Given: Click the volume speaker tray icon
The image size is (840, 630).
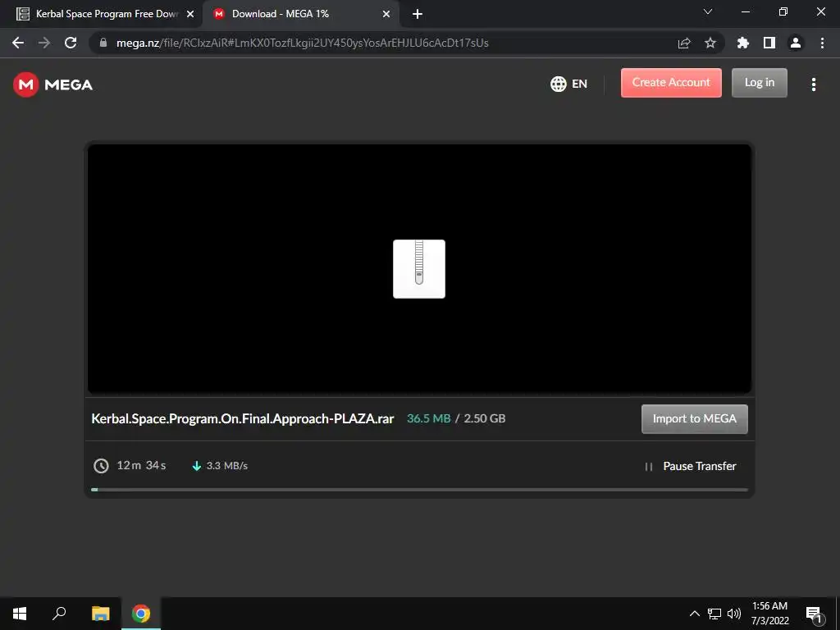Looking at the screenshot, I should [734, 614].
